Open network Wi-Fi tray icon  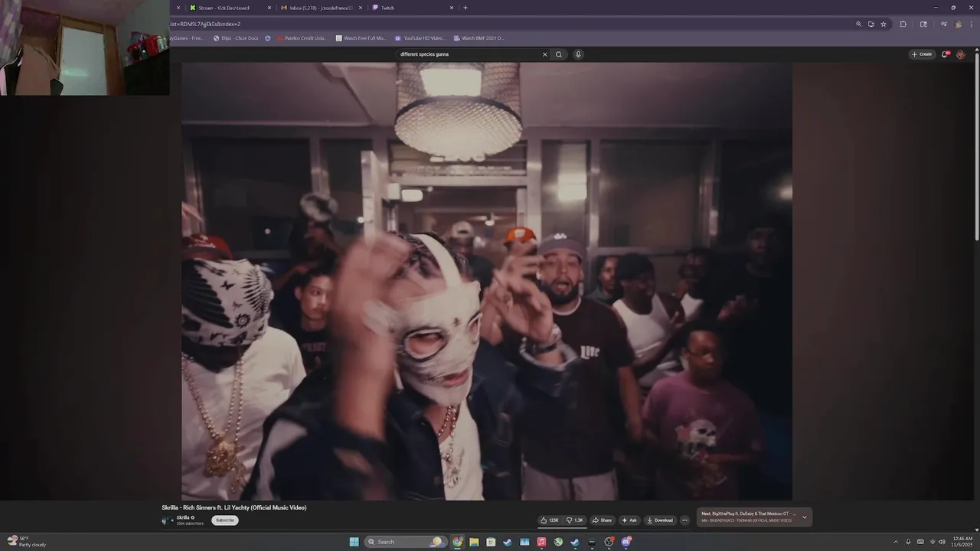tap(932, 542)
